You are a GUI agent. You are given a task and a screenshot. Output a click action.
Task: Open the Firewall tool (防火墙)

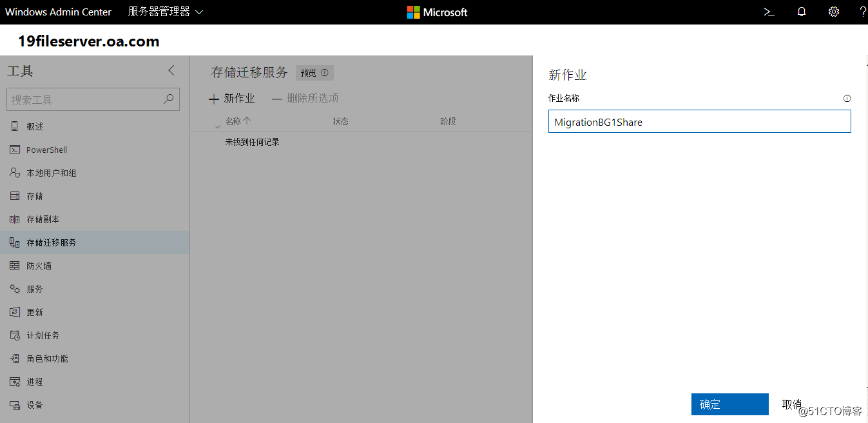[95, 266]
